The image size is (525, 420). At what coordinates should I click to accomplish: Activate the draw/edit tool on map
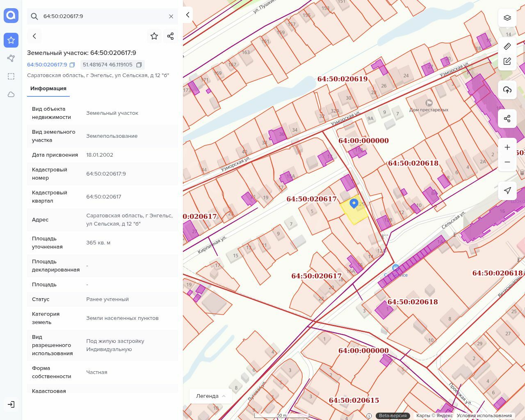point(507,62)
